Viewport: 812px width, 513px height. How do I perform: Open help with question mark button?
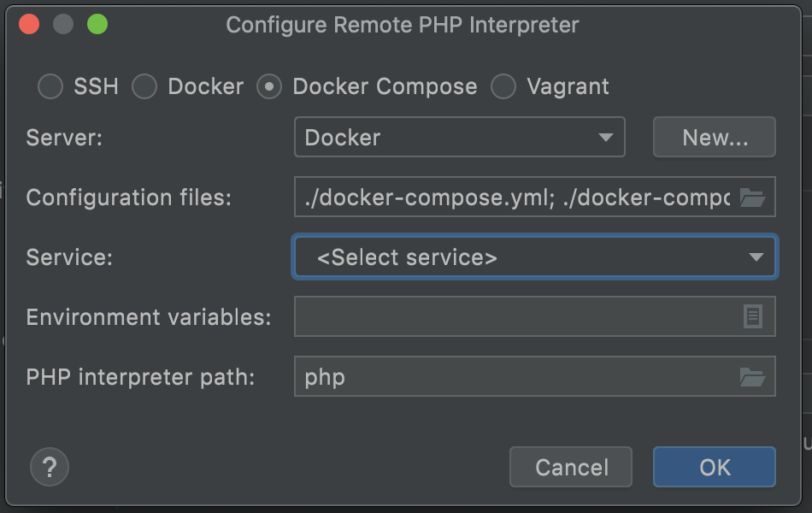50,467
